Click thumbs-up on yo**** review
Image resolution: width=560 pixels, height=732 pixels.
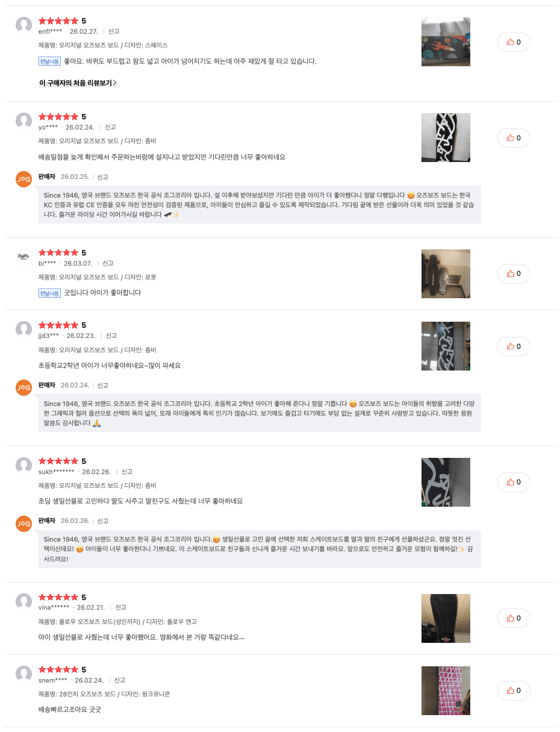coord(514,138)
